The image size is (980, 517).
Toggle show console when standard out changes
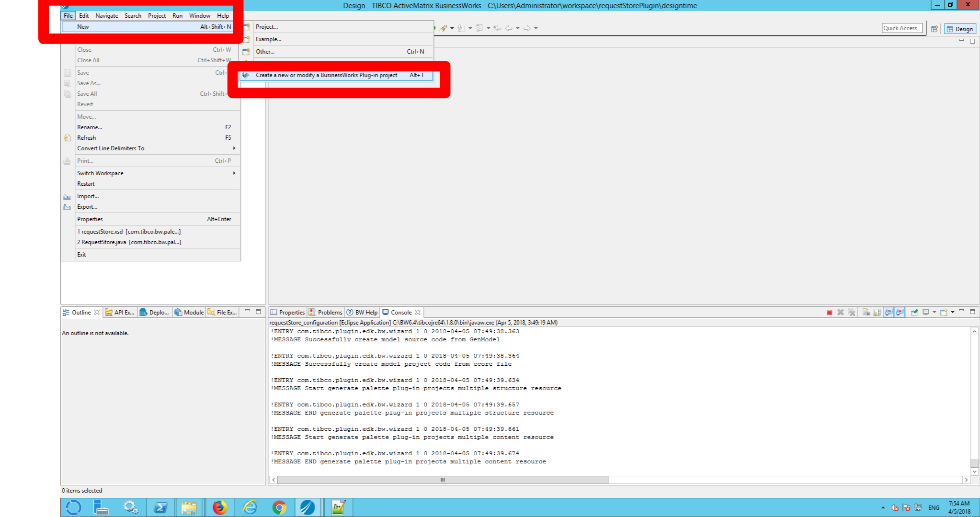coord(889,312)
